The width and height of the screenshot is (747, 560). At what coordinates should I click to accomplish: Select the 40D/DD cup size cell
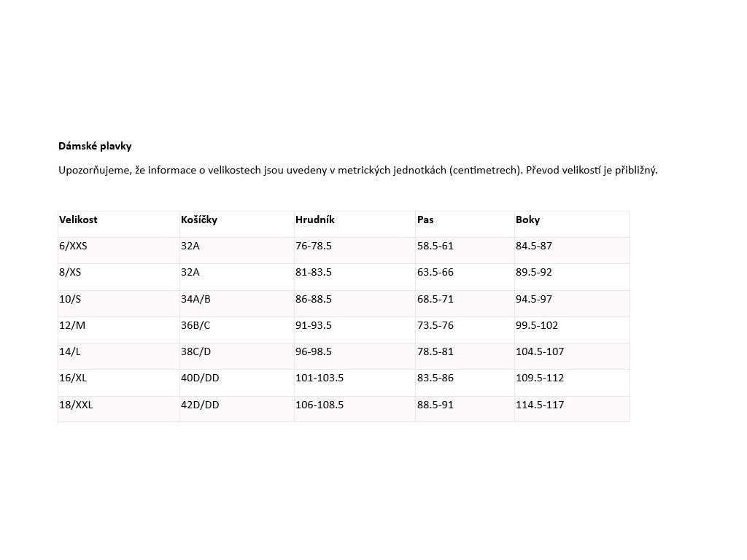tap(200, 378)
